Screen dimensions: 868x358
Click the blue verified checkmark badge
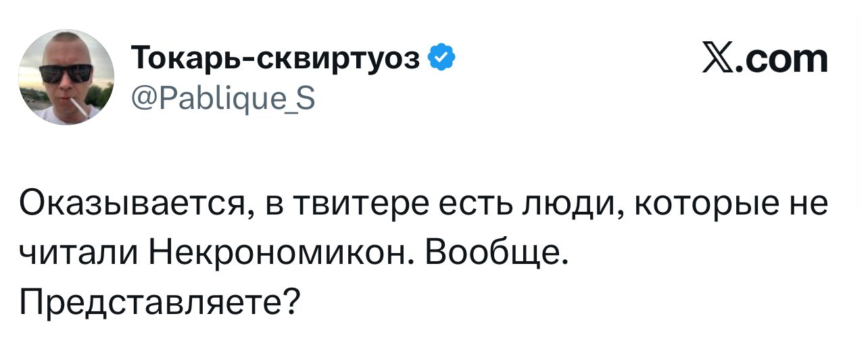click(442, 59)
